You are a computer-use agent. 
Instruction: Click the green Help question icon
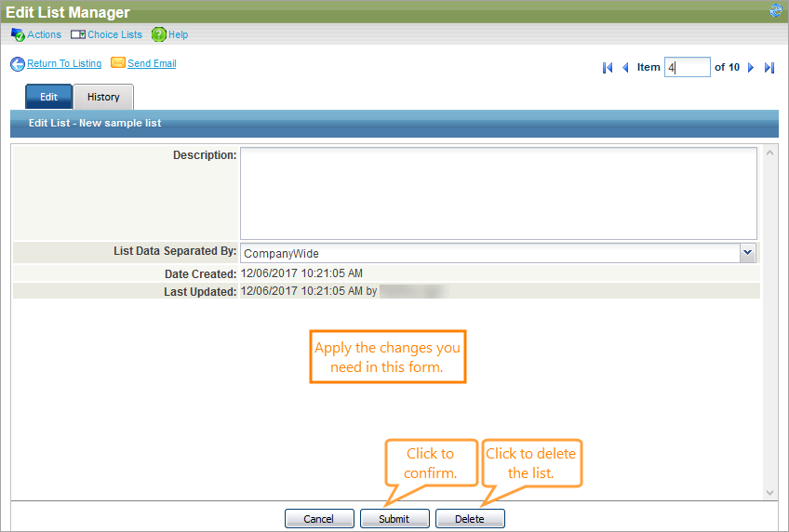[159, 34]
